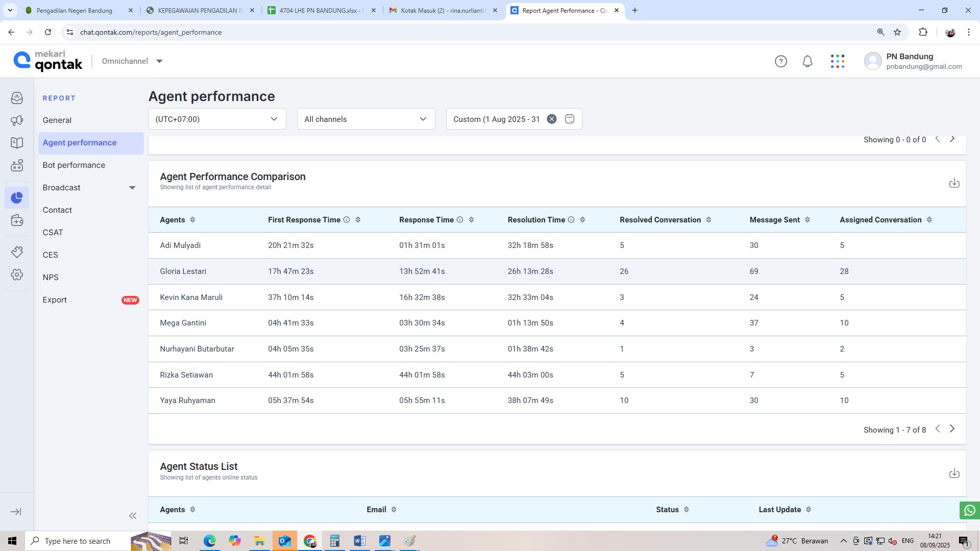Click the Windows taskbar search box
The width and height of the screenshot is (980, 551).
(x=77, y=541)
